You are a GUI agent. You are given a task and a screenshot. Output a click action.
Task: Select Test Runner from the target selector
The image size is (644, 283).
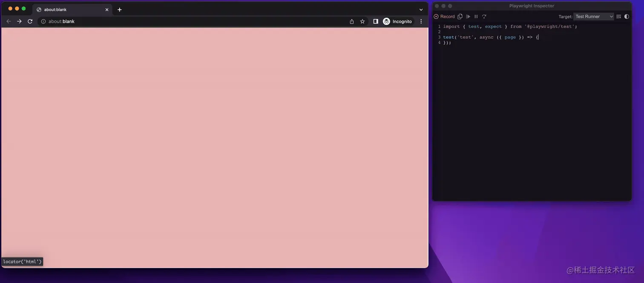pyautogui.click(x=594, y=16)
